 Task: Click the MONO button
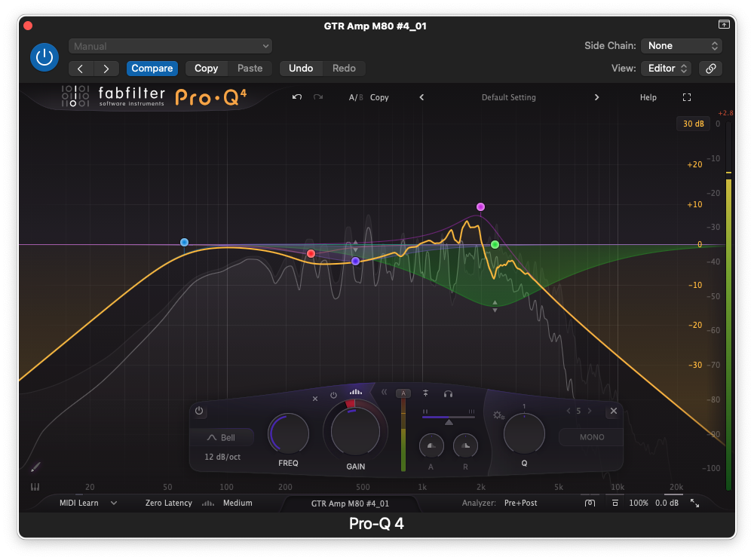591,437
